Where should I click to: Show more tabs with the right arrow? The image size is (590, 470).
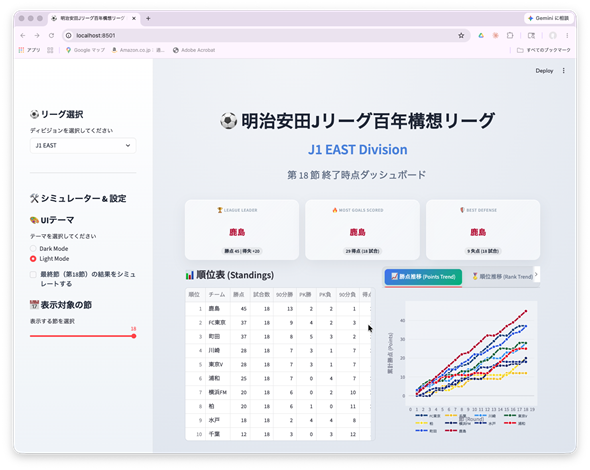pyautogui.click(x=536, y=274)
